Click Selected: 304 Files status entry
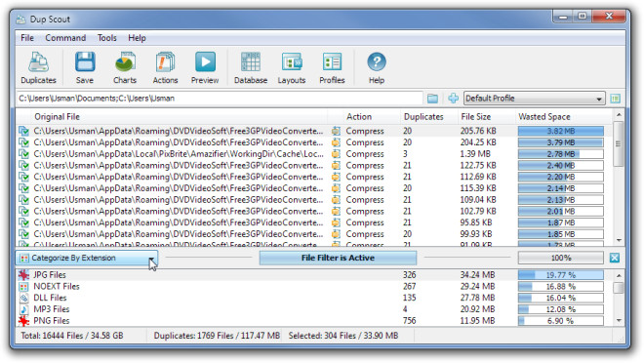This screenshot has height=363, width=644. [x=342, y=336]
